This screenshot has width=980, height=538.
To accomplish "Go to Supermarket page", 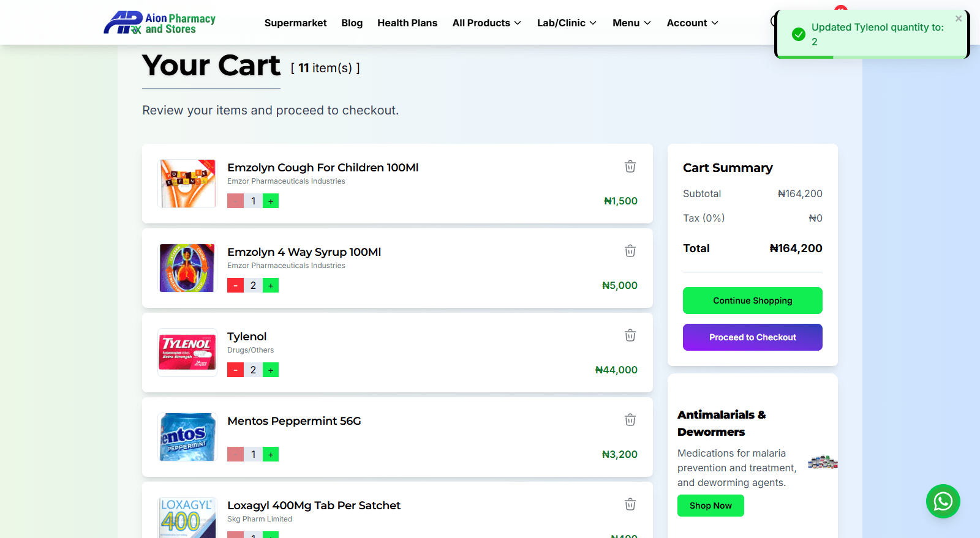I will coord(295,23).
